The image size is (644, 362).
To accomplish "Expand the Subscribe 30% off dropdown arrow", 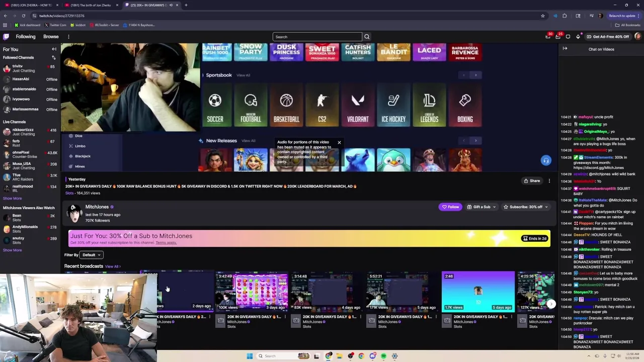I will [546, 207].
